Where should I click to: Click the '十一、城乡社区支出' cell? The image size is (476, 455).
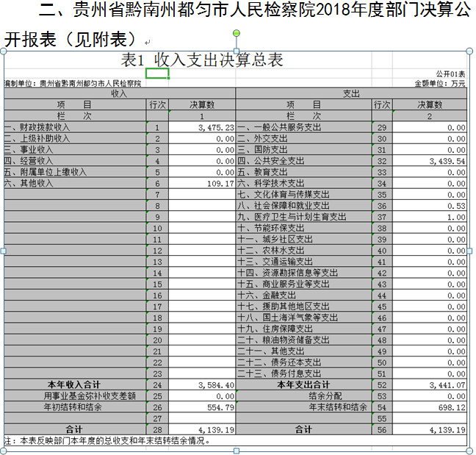303,240
